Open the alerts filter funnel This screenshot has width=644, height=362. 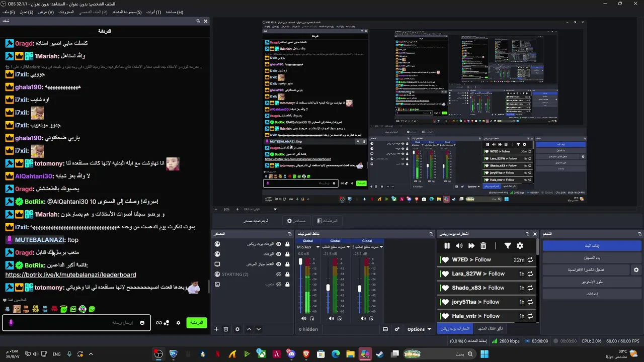pyautogui.click(x=508, y=246)
